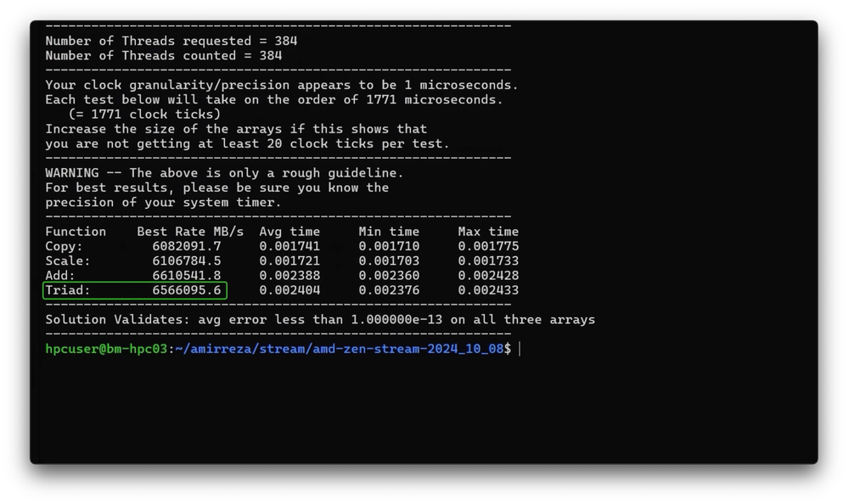Click the 'precision of your system timer.' line
This screenshot has width=848, height=504.
pos(163,202)
